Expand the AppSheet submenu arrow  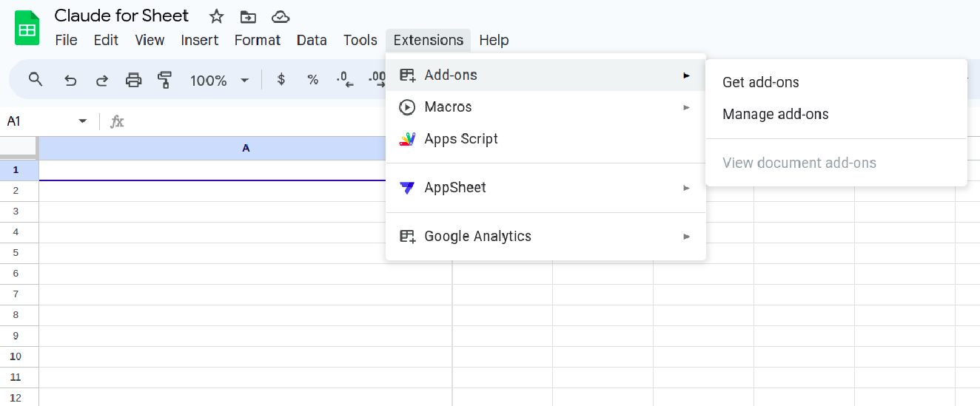click(687, 188)
